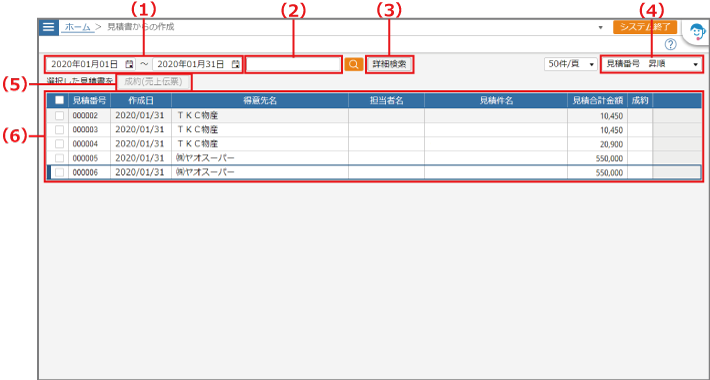Toggle the select-all checkbox in table header
Viewport: 710px width, 380px height.
pyautogui.click(x=59, y=100)
